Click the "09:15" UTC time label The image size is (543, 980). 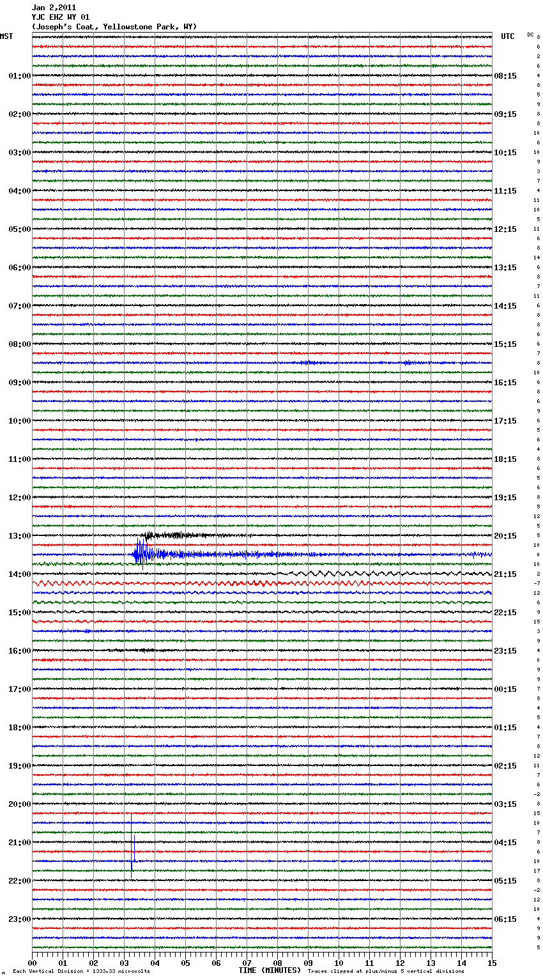point(505,114)
